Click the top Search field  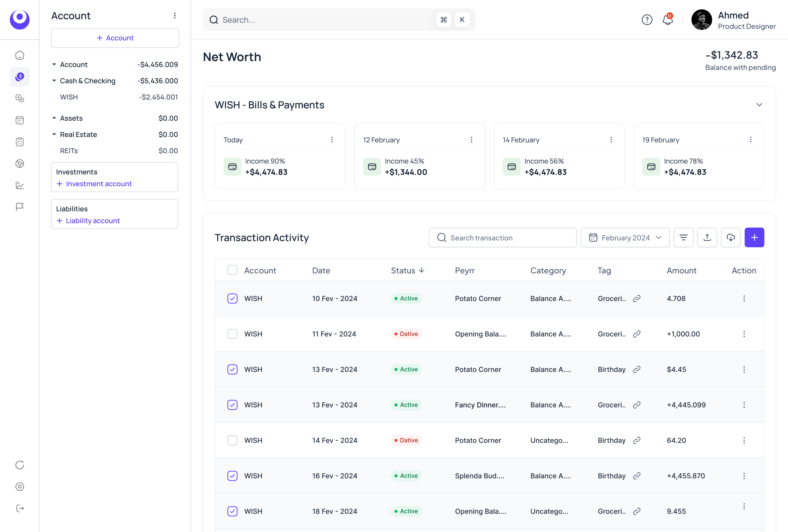pyautogui.click(x=339, y=20)
